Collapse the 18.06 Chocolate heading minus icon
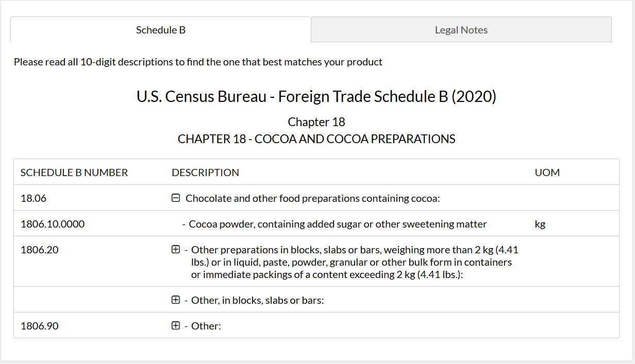Viewport: 635px width, 364px height. [x=176, y=198]
